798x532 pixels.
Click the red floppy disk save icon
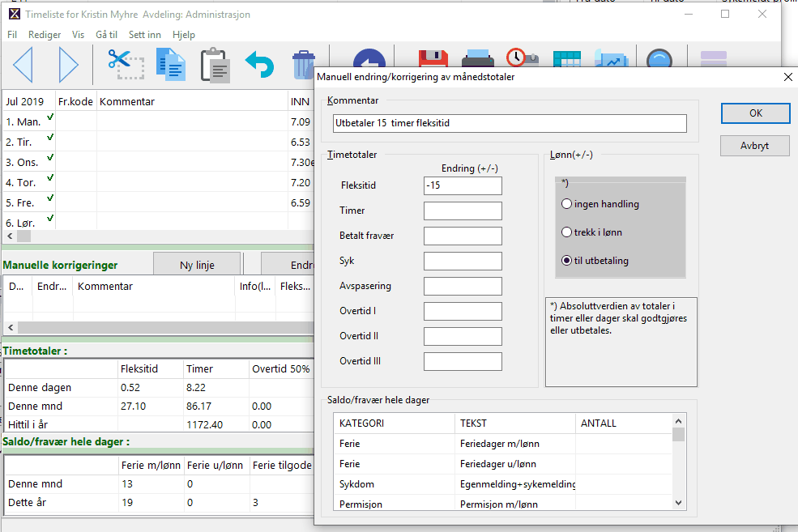point(433,60)
